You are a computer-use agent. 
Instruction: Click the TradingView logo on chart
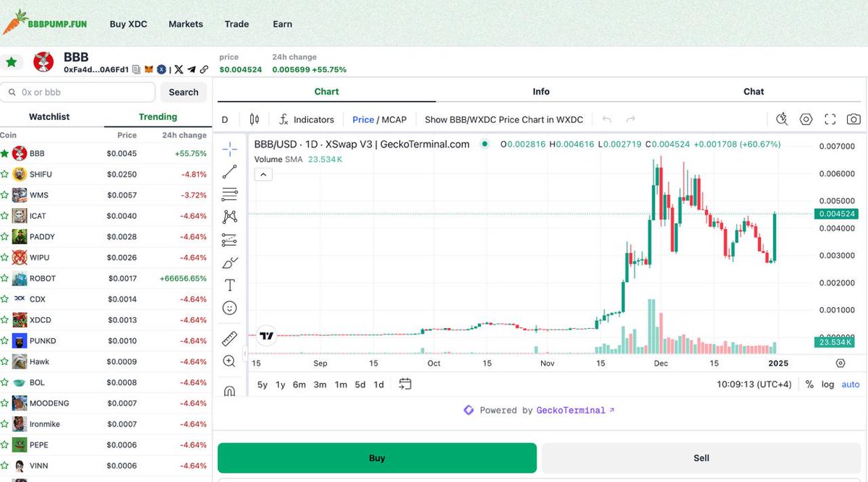tap(267, 335)
